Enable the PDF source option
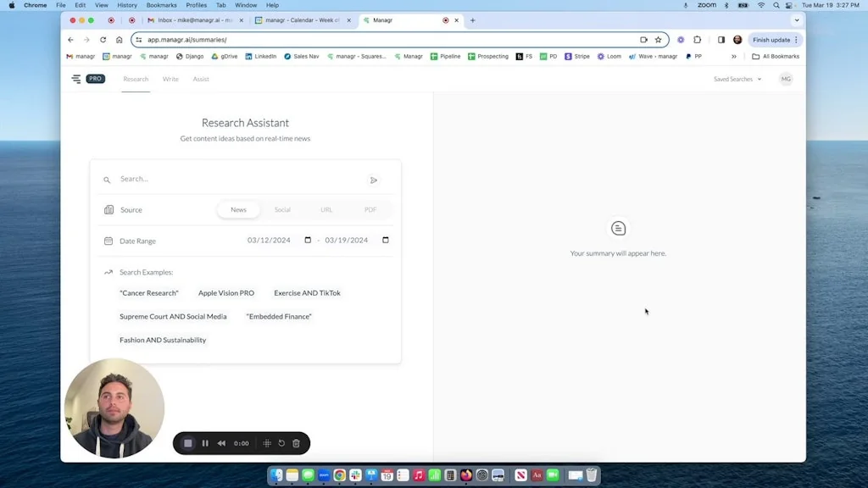The width and height of the screenshot is (868, 488). pyautogui.click(x=370, y=209)
